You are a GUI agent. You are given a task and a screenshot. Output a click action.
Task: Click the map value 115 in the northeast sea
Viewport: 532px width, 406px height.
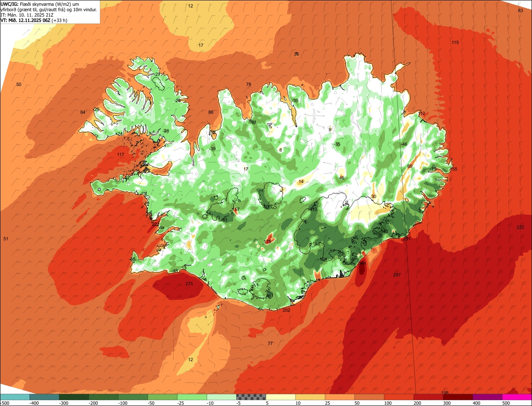[455, 43]
